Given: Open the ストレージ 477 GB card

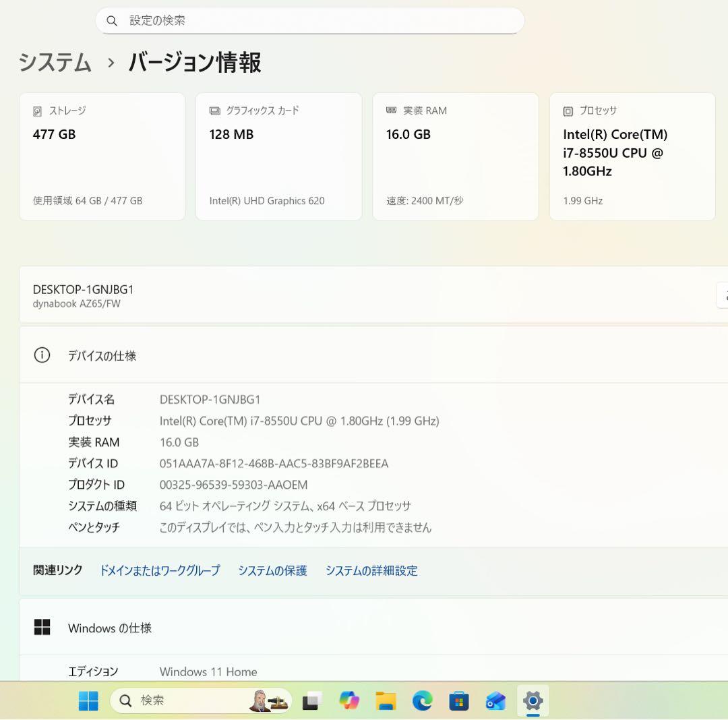Looking at the screenshot, I should tap(102, 156).
